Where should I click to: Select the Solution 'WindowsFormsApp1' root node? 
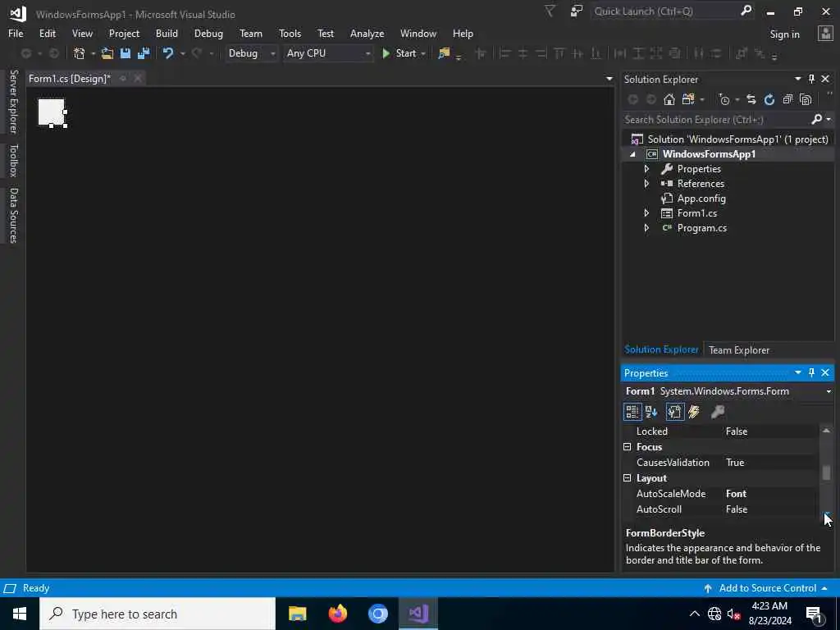pyautogui.click(x=737, y=139)
